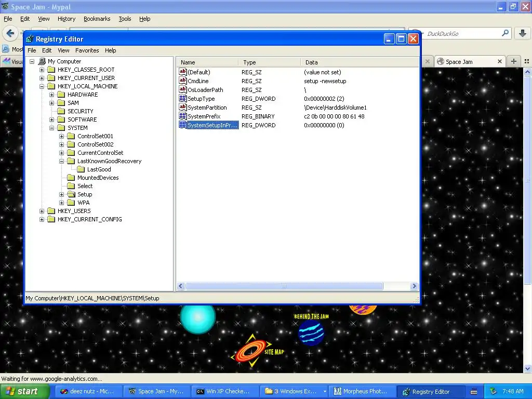This screenshot has width=532, height=399.
Task: Click the 0x00000002 (2) data cell
Action: [x=324, y=99]
